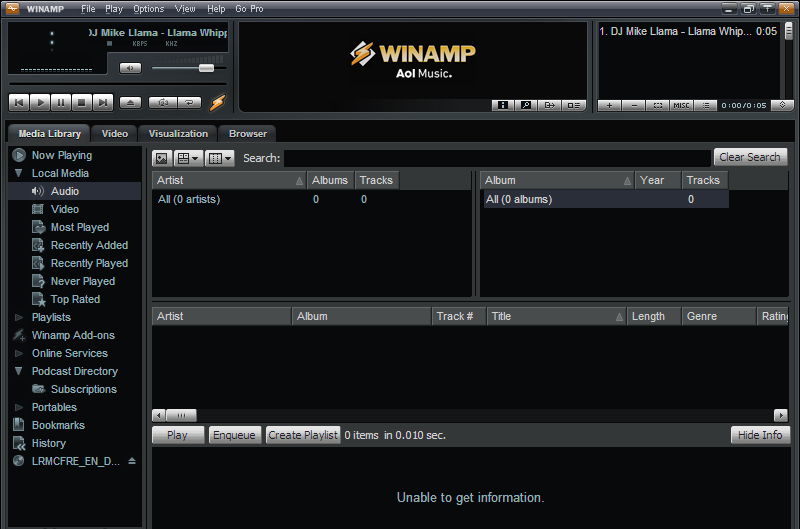Open the playlist MISC menu
Image resolution: width=800 pixels, height=529 pixels.
(681, 105)
